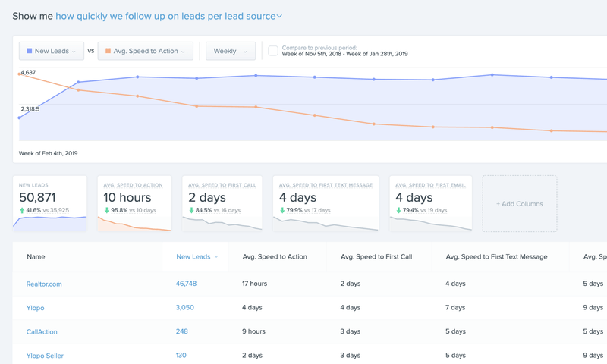The height and width of the screenshot is (364, 607).
Task: Select the Avg. Speed to Action 10 hours card
Action: (134, 204)
